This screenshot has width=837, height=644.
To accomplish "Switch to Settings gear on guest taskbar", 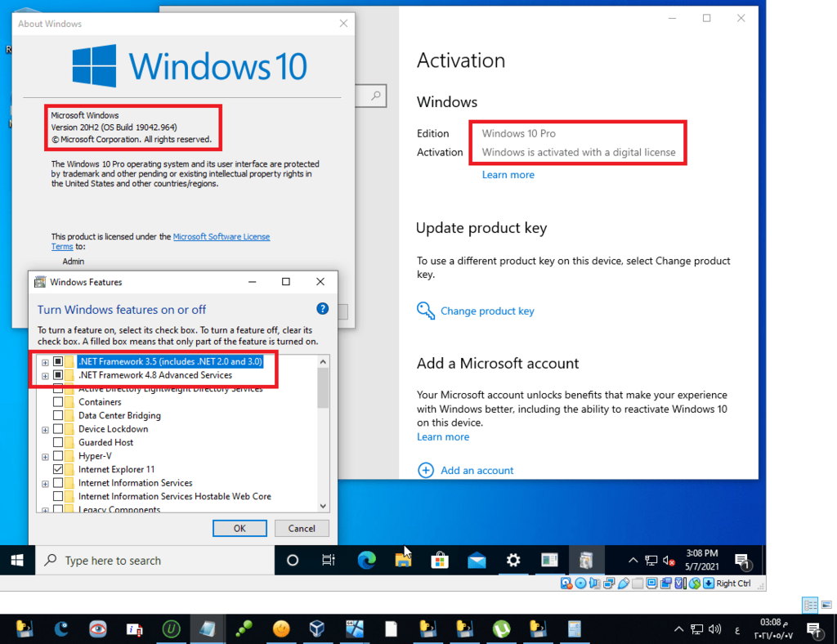I will coord(513,561).
